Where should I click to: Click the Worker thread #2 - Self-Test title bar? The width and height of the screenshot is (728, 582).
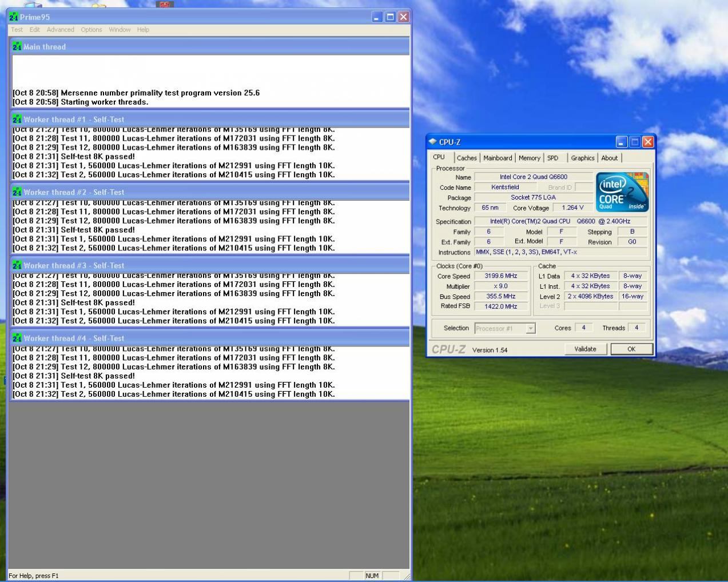click(210, 192)
